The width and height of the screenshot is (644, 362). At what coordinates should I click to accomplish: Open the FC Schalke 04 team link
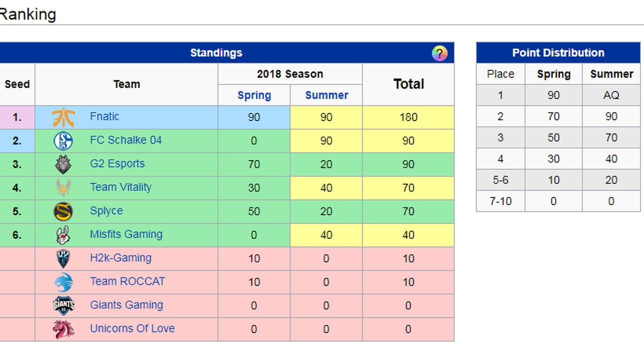coord(126,140)
